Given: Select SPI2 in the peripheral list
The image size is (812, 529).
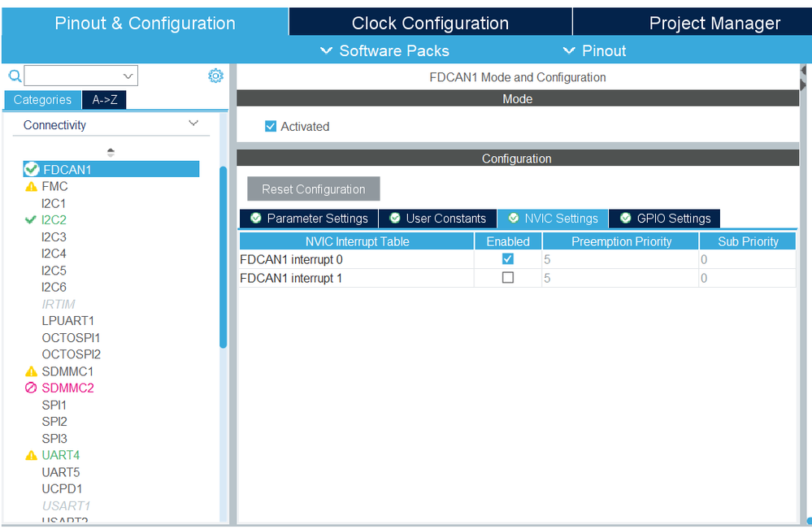Looking at the screenshot, I should pyautogui.click(x=54, y=422).
